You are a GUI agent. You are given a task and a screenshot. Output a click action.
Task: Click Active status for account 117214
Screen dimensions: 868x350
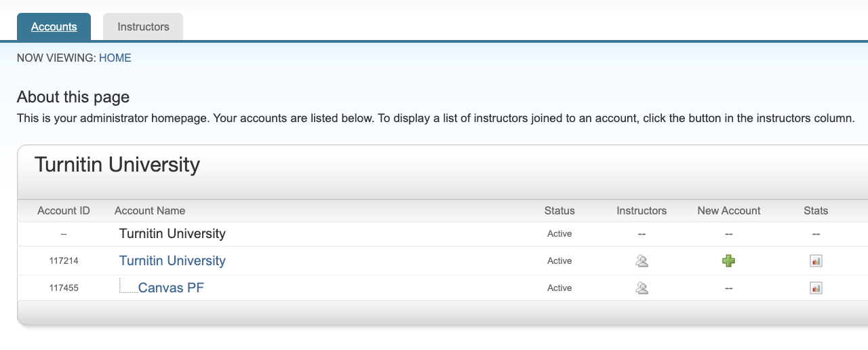[559, 261]
